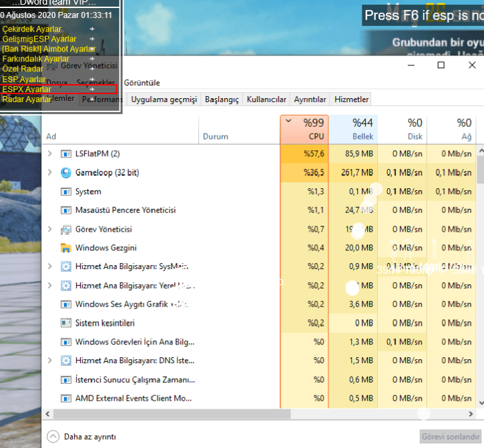Select Özel Radar in overlay menu
This screenshot has height=448, width=484.
click(x=23, y=69)
